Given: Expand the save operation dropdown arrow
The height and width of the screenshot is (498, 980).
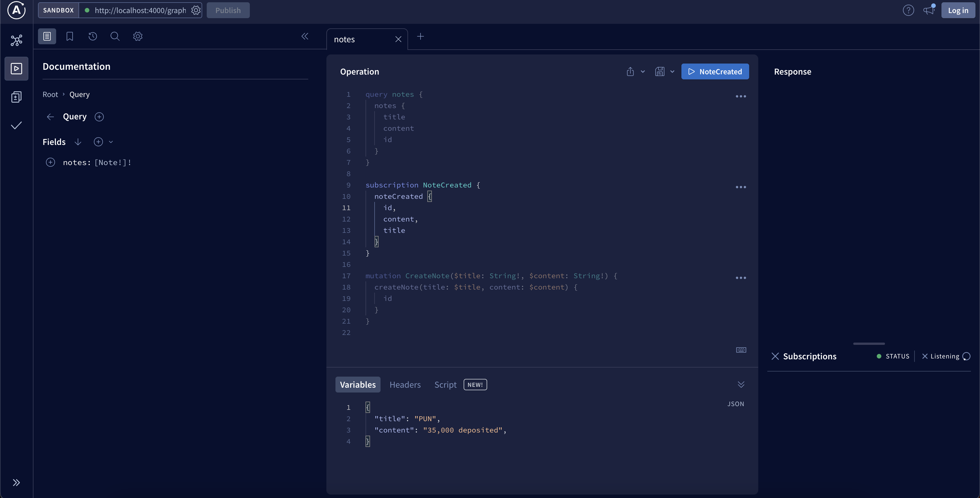Looking at the screenshot, I should 672,71.
